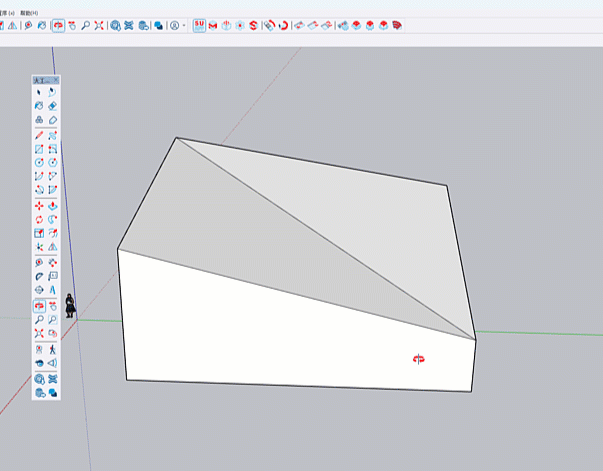Activate the Rotate tool in the palette
The width and height of the screenshot is (603, 471).
(x=39, y=219)
